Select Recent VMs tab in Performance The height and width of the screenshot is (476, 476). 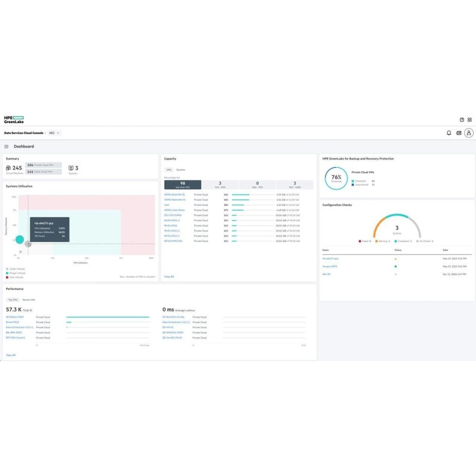[29, 300]
